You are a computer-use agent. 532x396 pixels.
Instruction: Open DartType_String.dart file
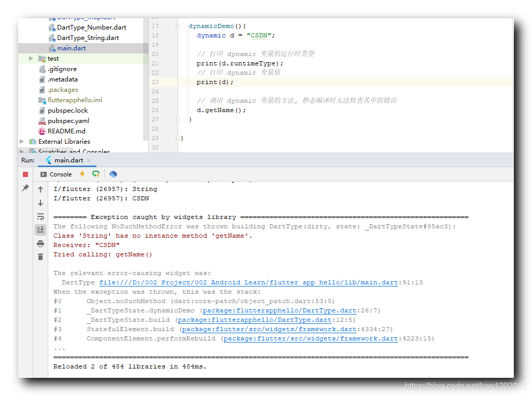point(88,38)
